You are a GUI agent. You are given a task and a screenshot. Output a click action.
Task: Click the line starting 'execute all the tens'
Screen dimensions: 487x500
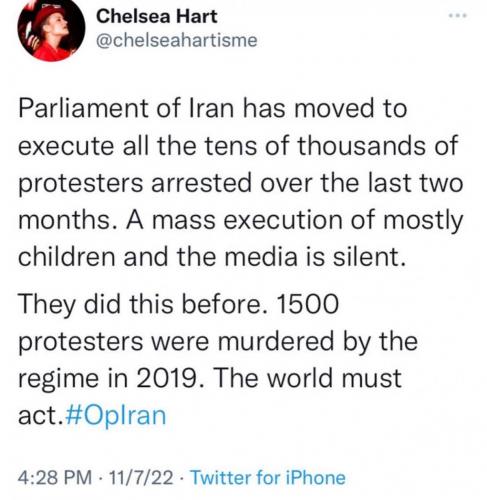click(238, 146)
